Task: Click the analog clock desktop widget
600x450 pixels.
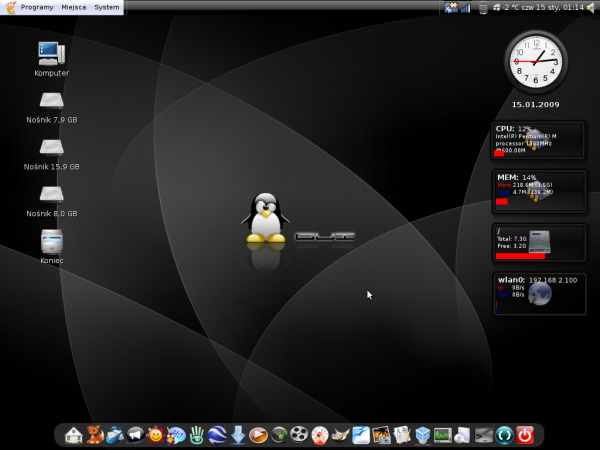Action: click(536, 62)
